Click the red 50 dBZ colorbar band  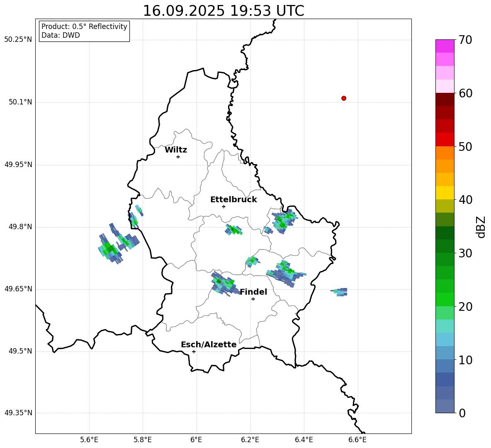[x=445, y=140]
